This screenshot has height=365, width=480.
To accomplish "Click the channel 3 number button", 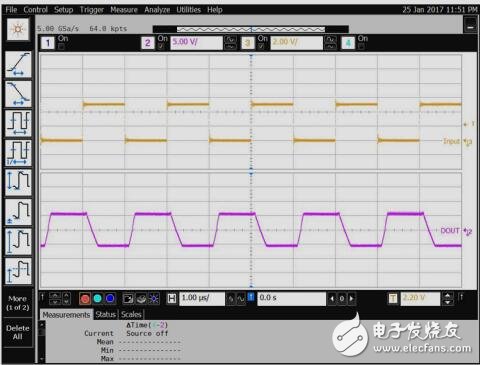I will coord(248,43).
